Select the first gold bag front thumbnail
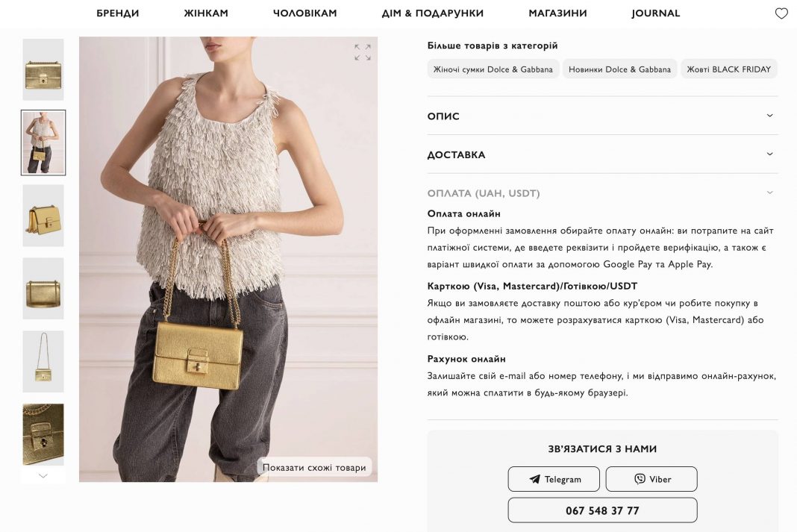The height and width of the screenshot is (532, 797). (x=43, y=69)
